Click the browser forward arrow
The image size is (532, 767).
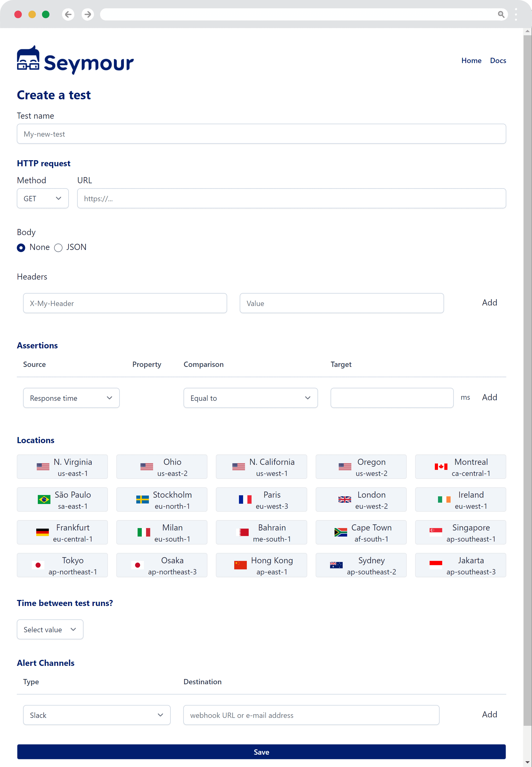(x=88, y=14)
